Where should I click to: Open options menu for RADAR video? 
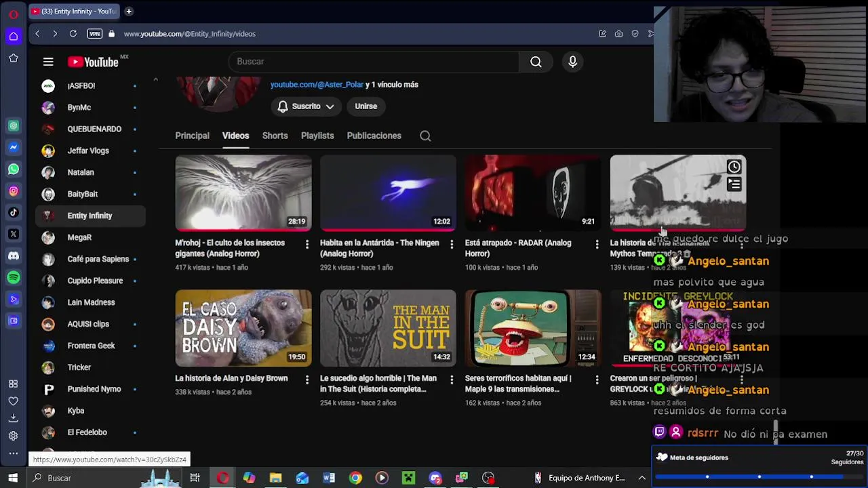pyautogui.click(x=597, y=244)
